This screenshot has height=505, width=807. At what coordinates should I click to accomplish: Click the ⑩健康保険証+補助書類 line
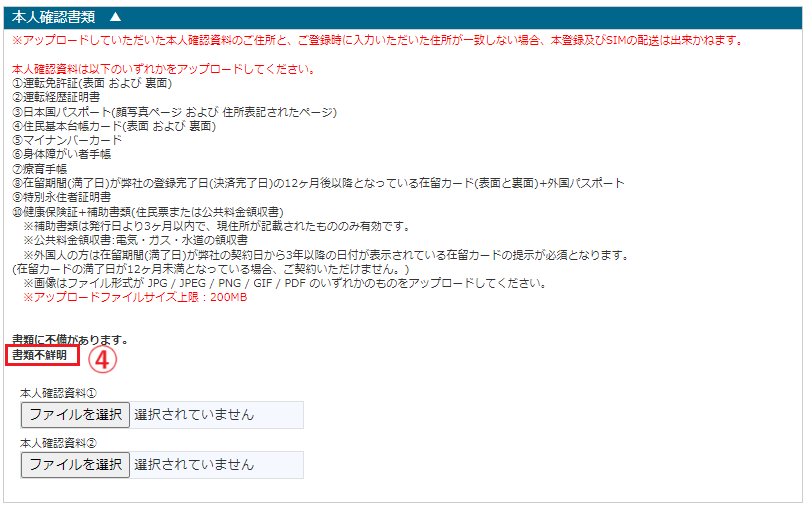[148, 212]
